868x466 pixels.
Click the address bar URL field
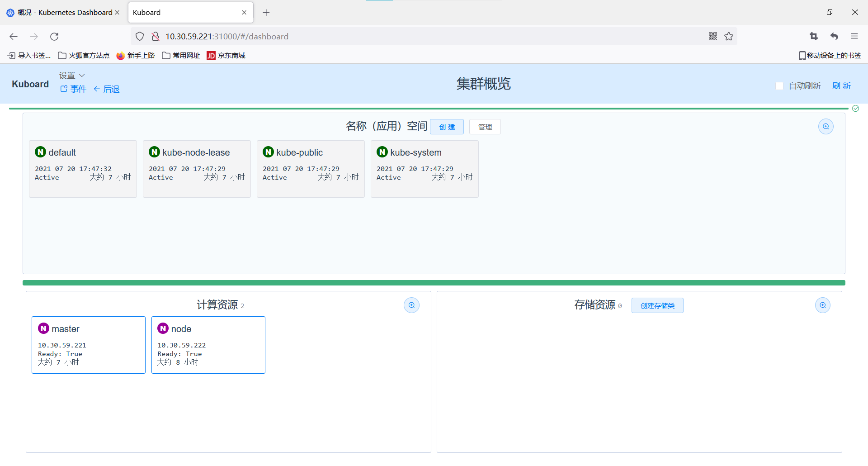pos(434,36)
